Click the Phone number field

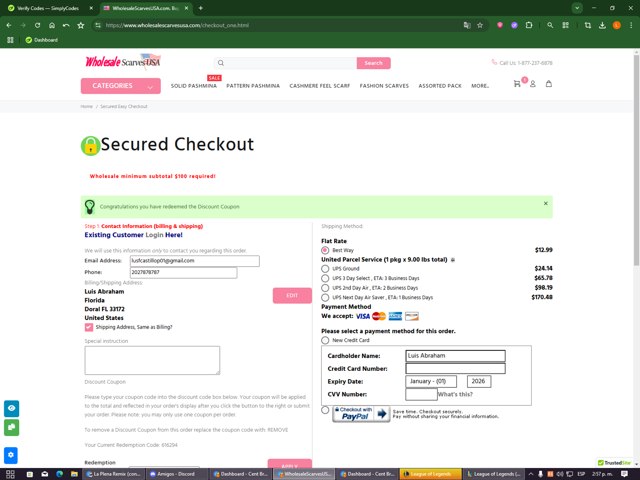pyautogui.click(x=184, y=272)
